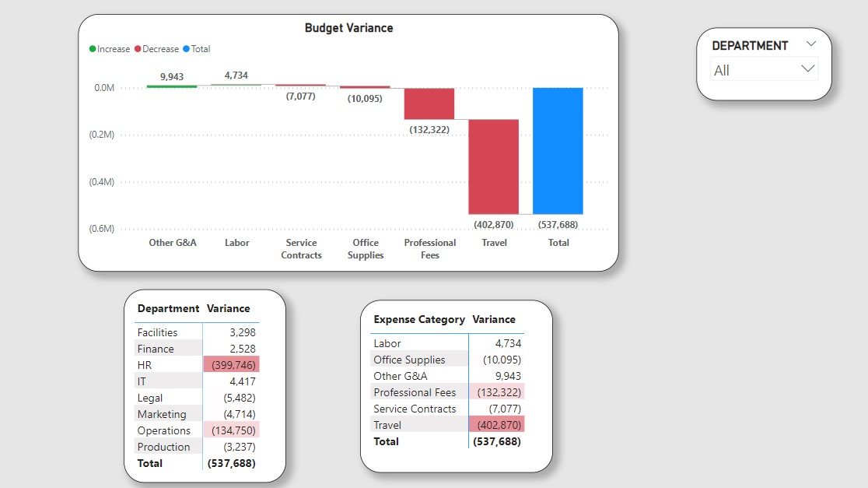Select the blue Total waterfall bar

558,151
